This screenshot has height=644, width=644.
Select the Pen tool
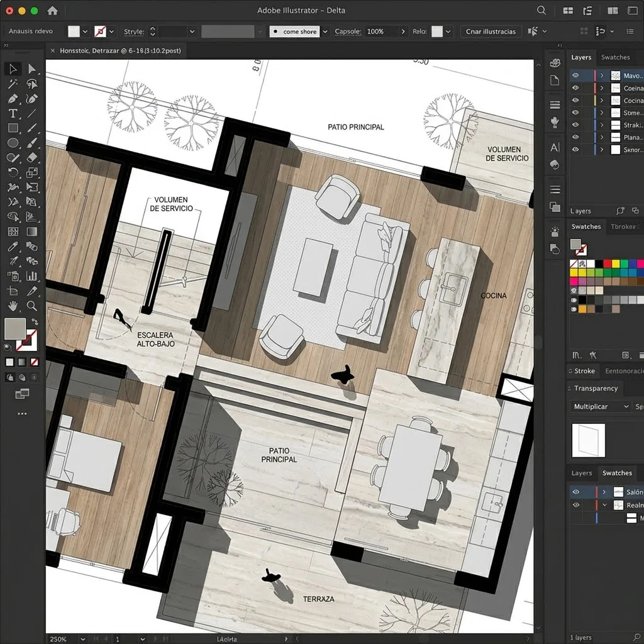(13, 98)
